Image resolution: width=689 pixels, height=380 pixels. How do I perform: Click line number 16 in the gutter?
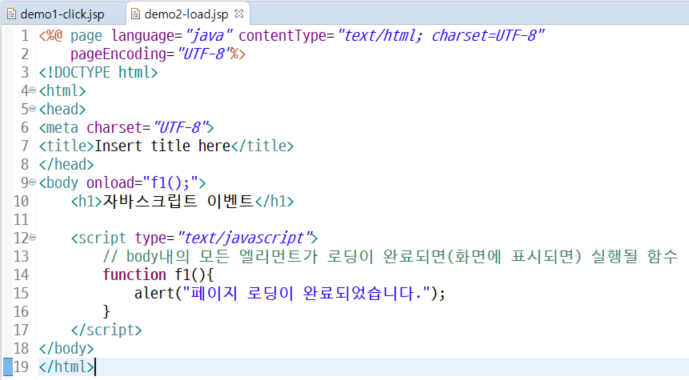pos(21,311)
